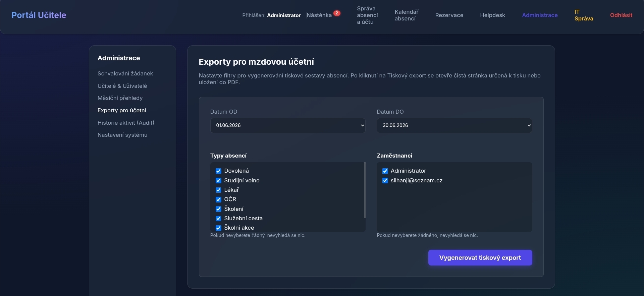
Task: Uncheck the Administrator employee checkbox
Action: point(385,171)
